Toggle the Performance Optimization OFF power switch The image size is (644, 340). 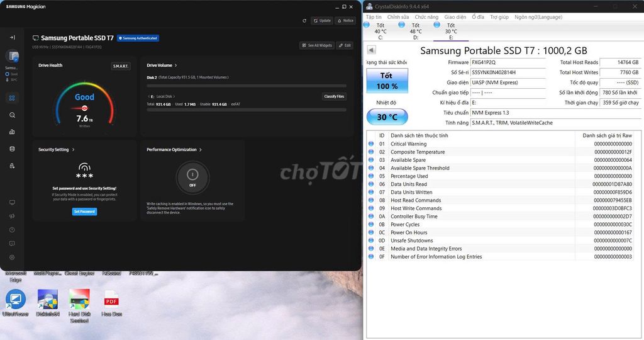point(192,177)
